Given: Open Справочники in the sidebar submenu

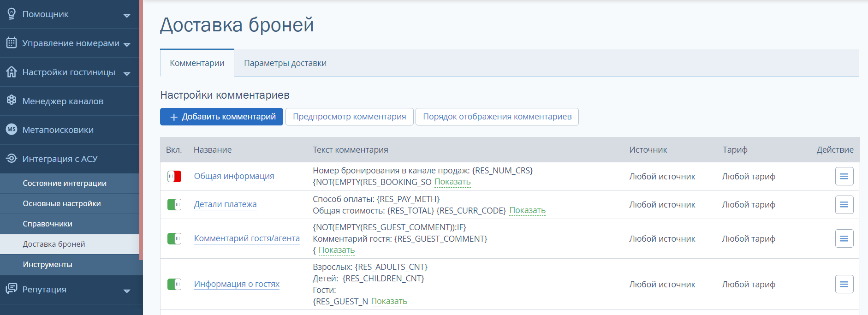Looking at the screenshot, I should pyautogui.click(x=48, y=224).
